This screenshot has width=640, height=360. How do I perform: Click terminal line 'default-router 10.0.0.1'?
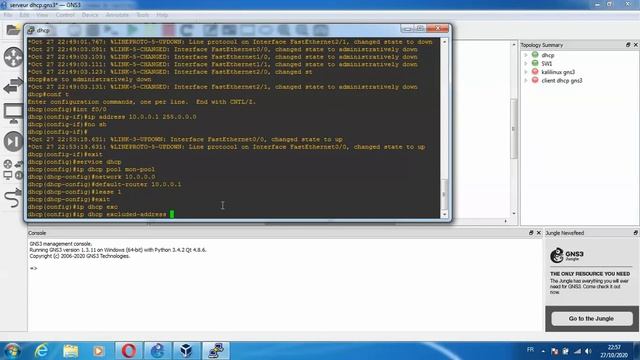[x=104, y=184]
